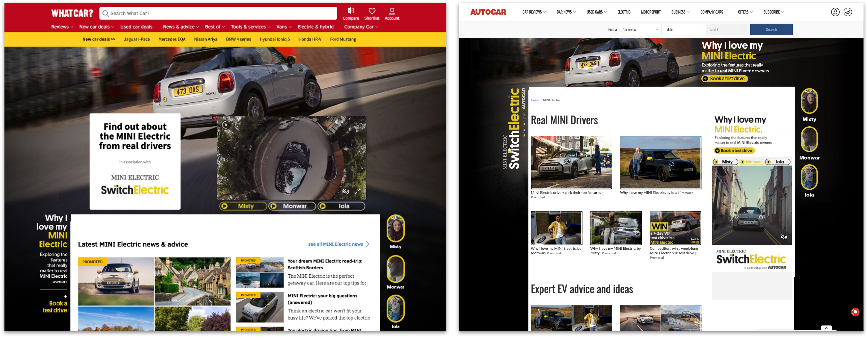Play Iola video in What Car hero
The height and width of the screenshot is (337, 868).
pos(341,206)
